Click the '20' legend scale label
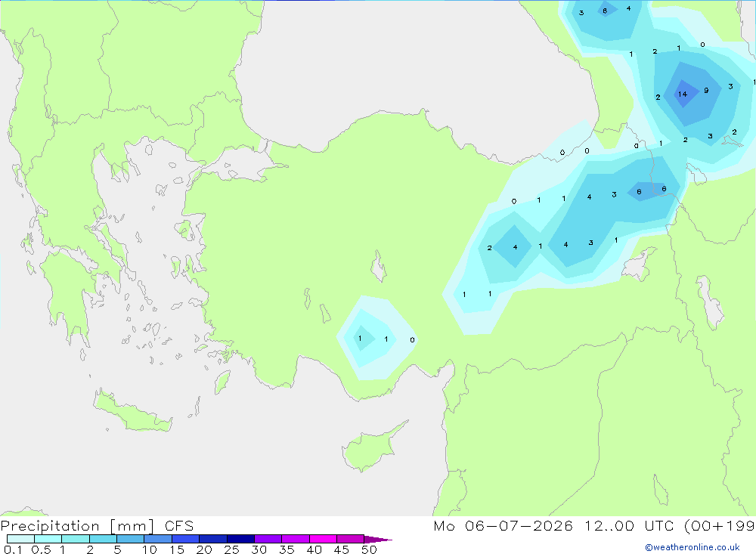 click(x=204, y=549)
